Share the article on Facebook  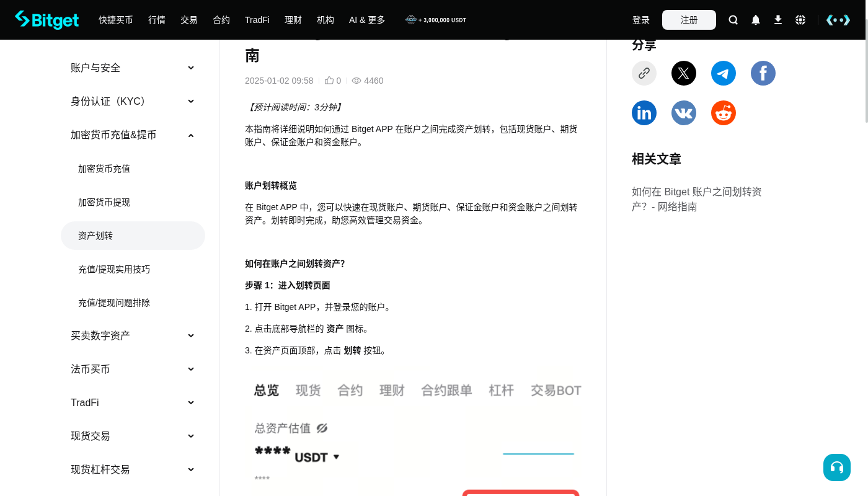[763, 73]
